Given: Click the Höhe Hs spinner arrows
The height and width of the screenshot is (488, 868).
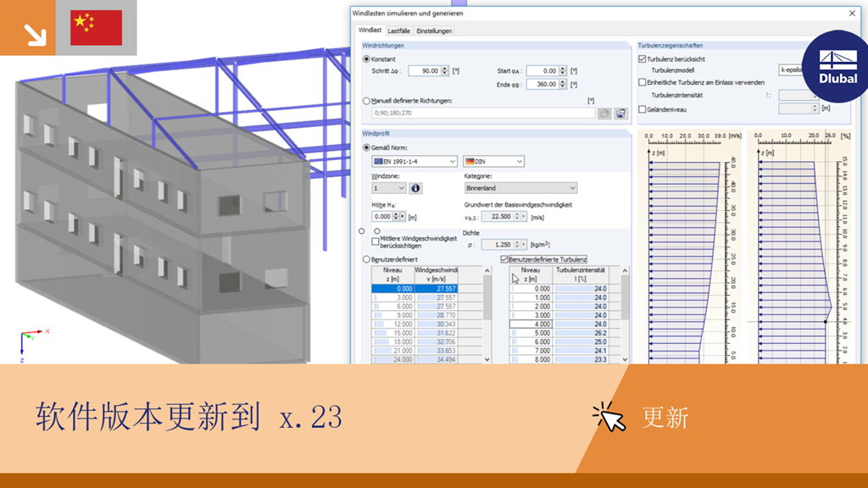Looking at the screenshot, I should [x=396, y=216].
